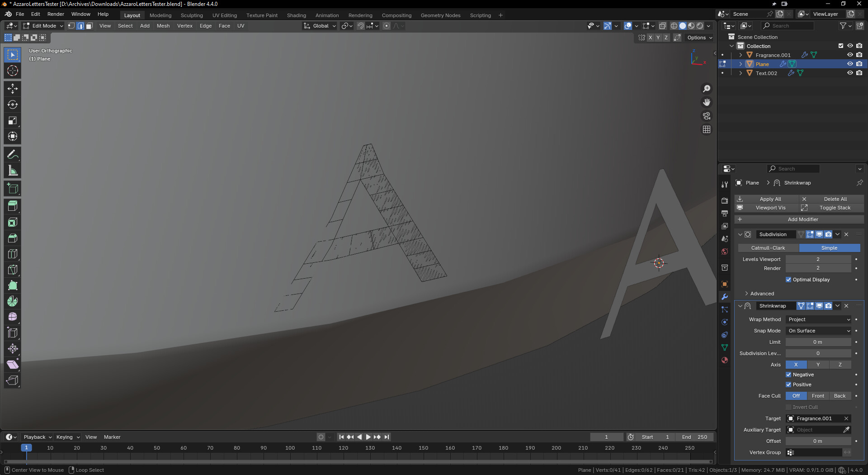Click Toggle Stack button
868x475 pixels.
[x=832, y=208]
